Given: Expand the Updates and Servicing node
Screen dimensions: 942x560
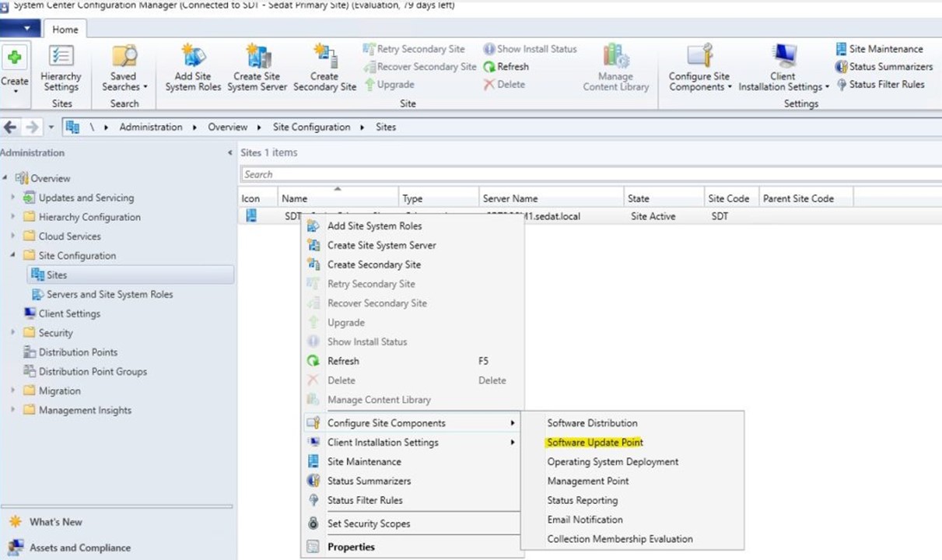Looking at the screenshot, I should click(x=13, y=198).
